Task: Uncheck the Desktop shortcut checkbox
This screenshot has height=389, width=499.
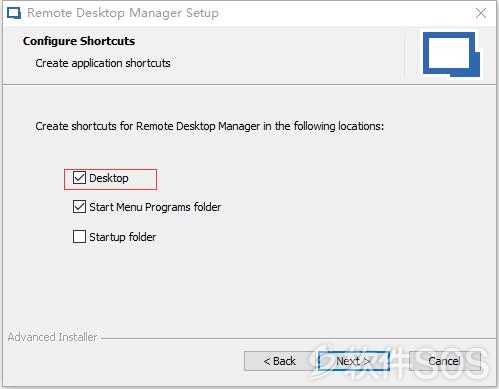Action: pos(79,178)
